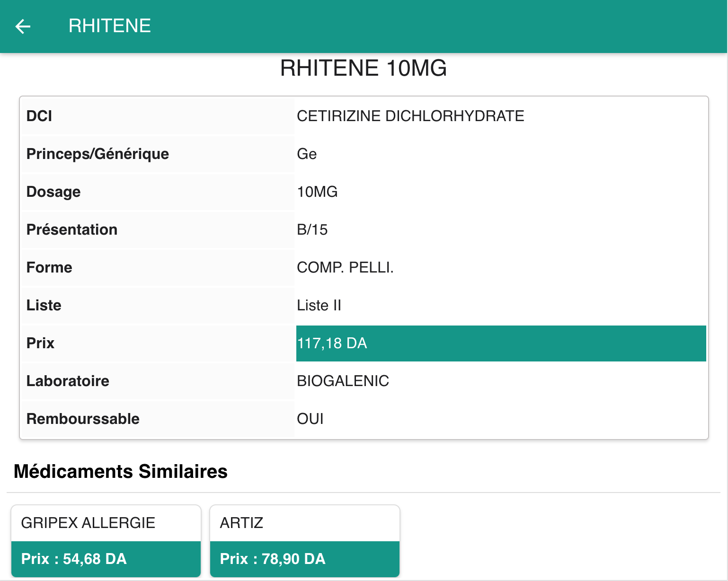Viewport: 728px width, 581px height.
Task: Click the OUI reimbursable value
Action: point(310,419)
